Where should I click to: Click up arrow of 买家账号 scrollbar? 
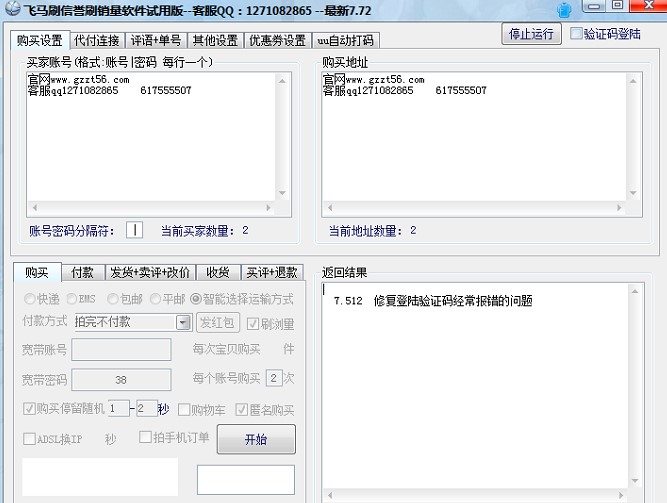(x=282, y=81)
